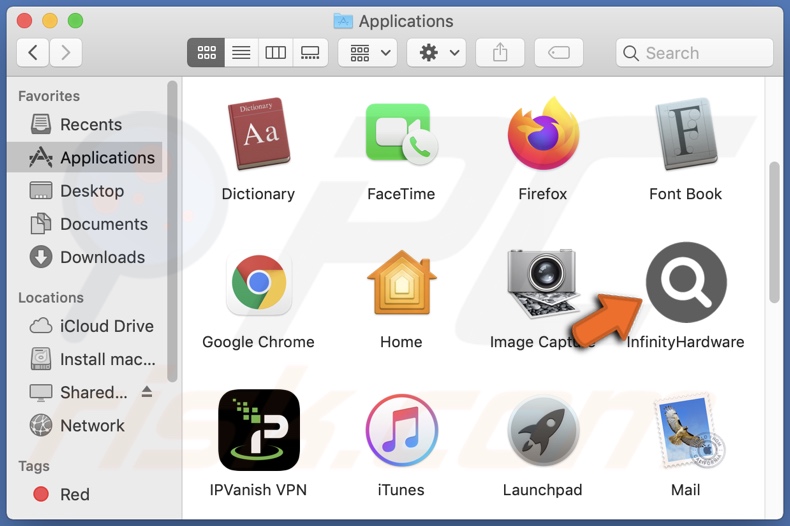This screenshot has width=790, height=526.
Task: Open Recents in the sidebar
Action: point(85,124)
